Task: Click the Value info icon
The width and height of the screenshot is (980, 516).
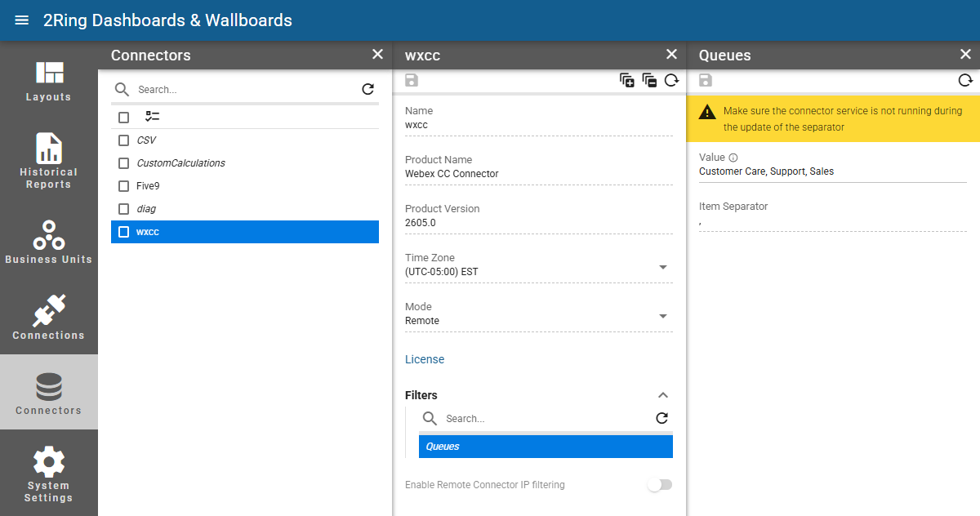Action: [733, 158]
